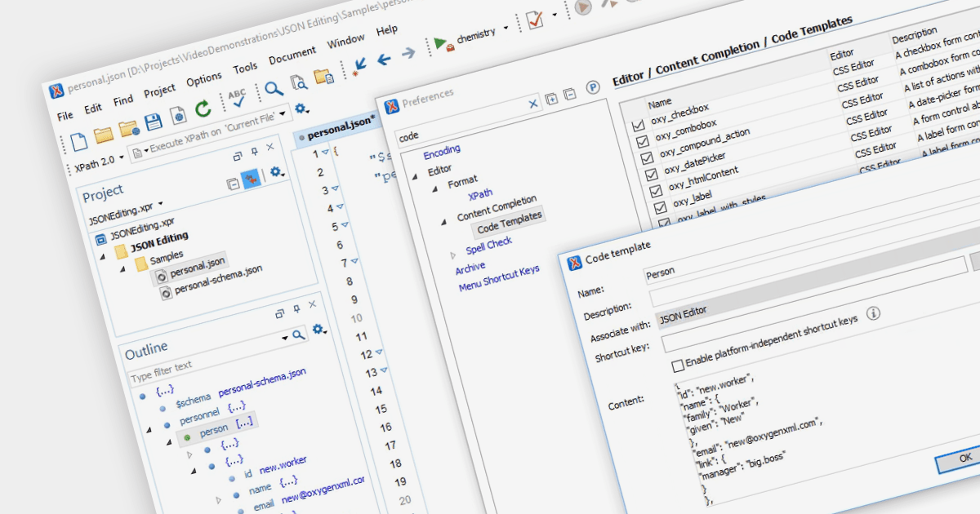Click the XPath settings gear icon
The width and height of the screenshot is (980, 514).
pos(301,109)
